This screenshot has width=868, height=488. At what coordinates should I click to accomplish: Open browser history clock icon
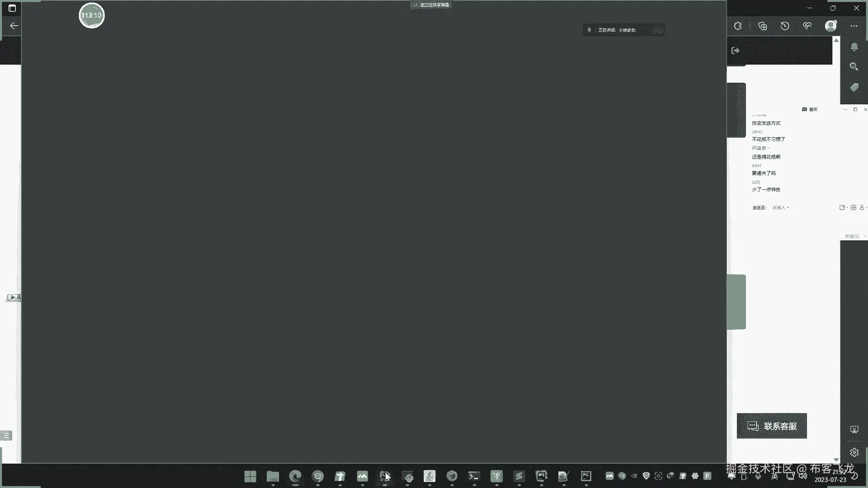(x=785, y=26)
